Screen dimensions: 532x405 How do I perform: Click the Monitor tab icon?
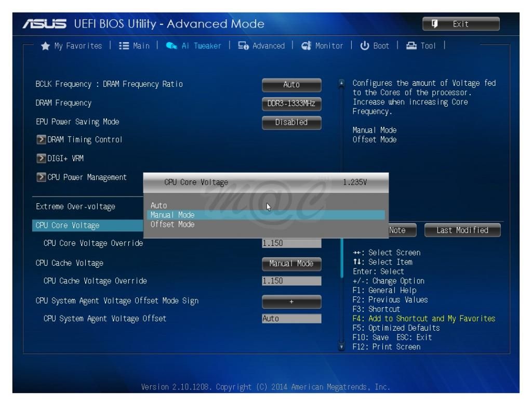tap(307, 46)
